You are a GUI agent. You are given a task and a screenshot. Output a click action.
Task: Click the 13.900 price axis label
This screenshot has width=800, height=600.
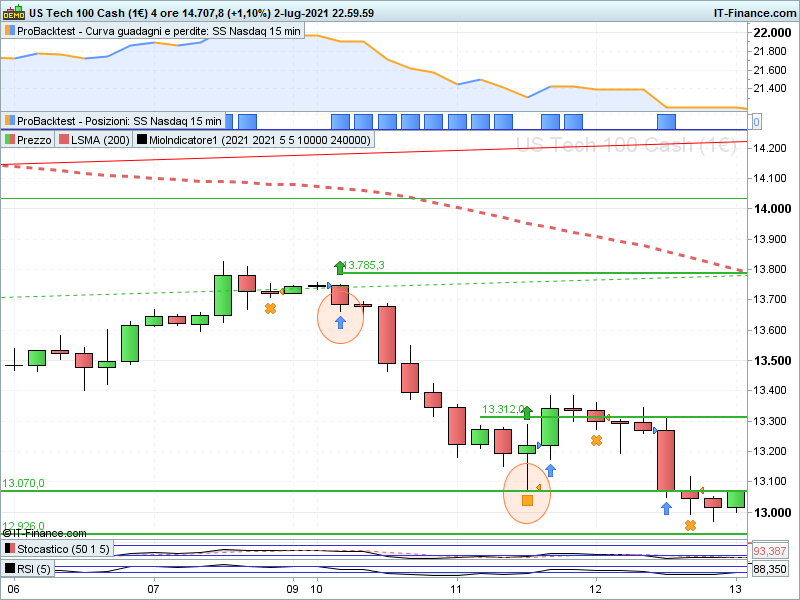770,239
